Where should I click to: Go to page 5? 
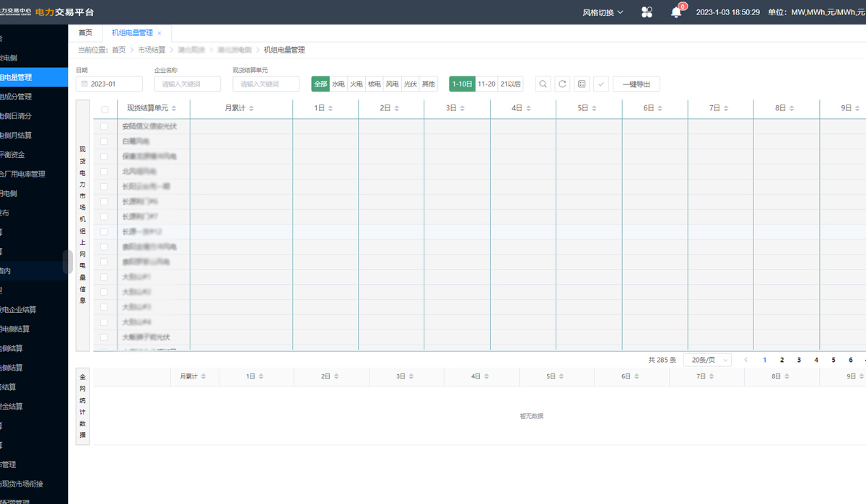[x=834, y=360]
